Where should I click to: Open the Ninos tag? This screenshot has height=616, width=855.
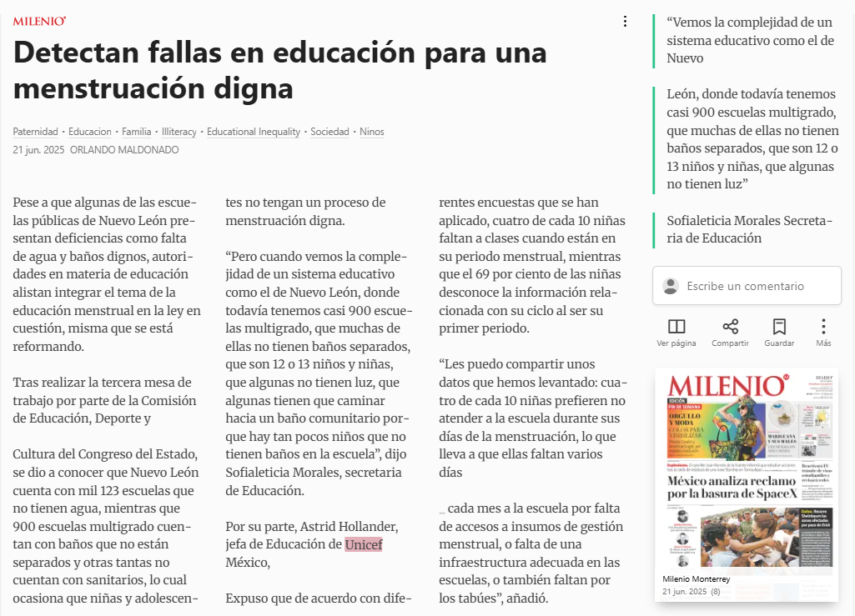pos(372,132)
